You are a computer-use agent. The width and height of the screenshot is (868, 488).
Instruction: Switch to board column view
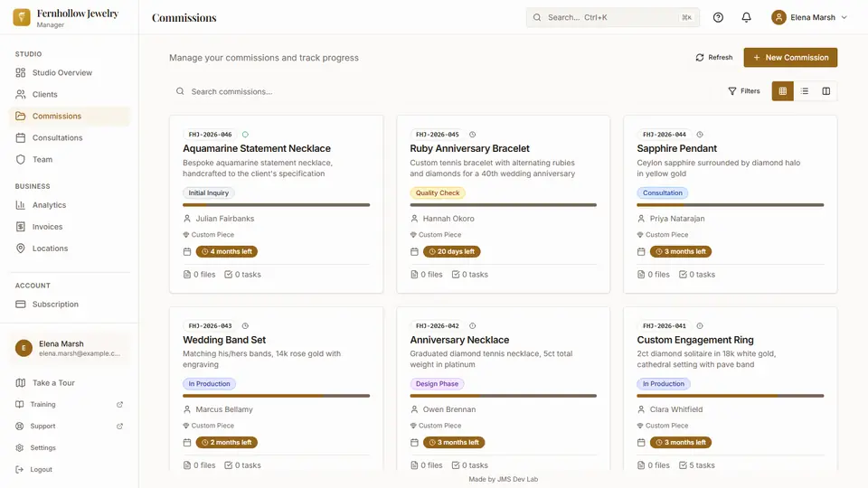click(x=826, y=91)
